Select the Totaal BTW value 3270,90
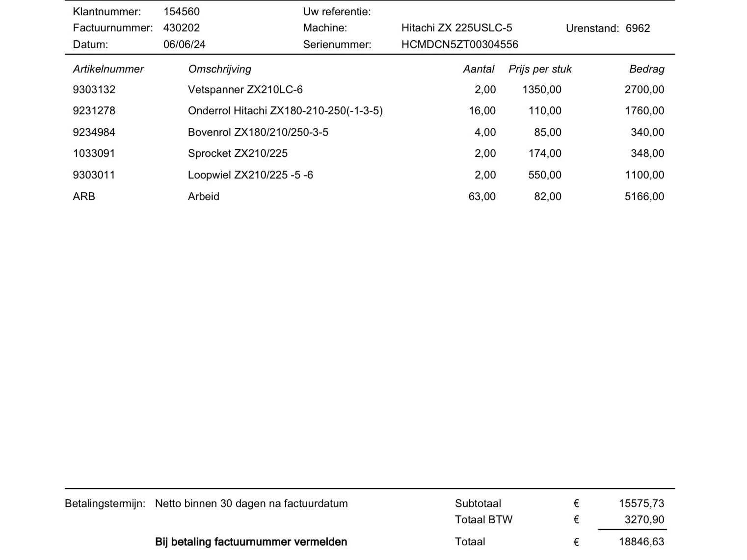The width and height of the screenshot is (747, 560). (x=644, y=520)
